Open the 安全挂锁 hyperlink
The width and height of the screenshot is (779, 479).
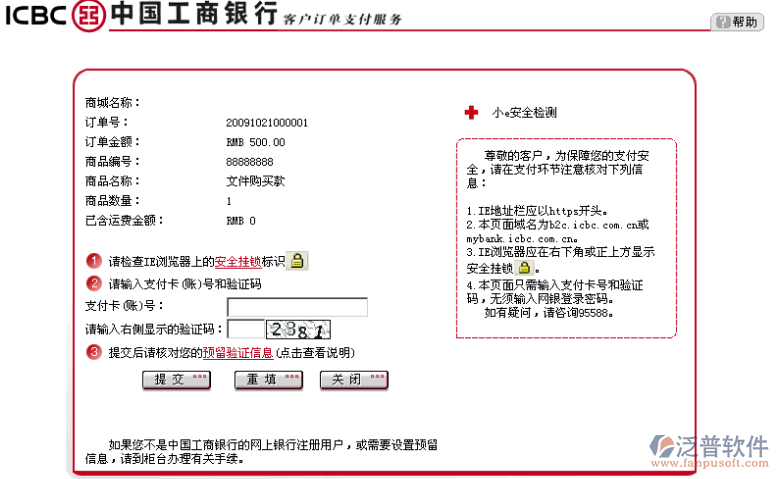238,261
